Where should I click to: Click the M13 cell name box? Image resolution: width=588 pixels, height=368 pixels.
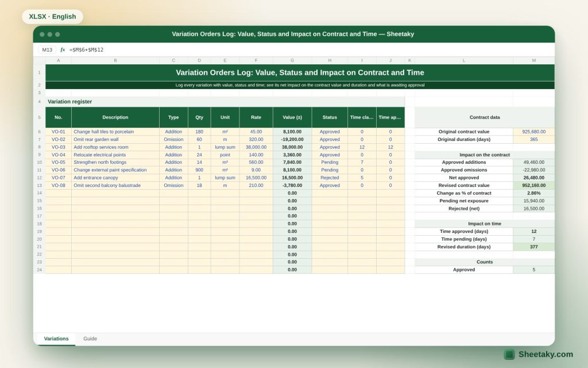click(47, 49)
